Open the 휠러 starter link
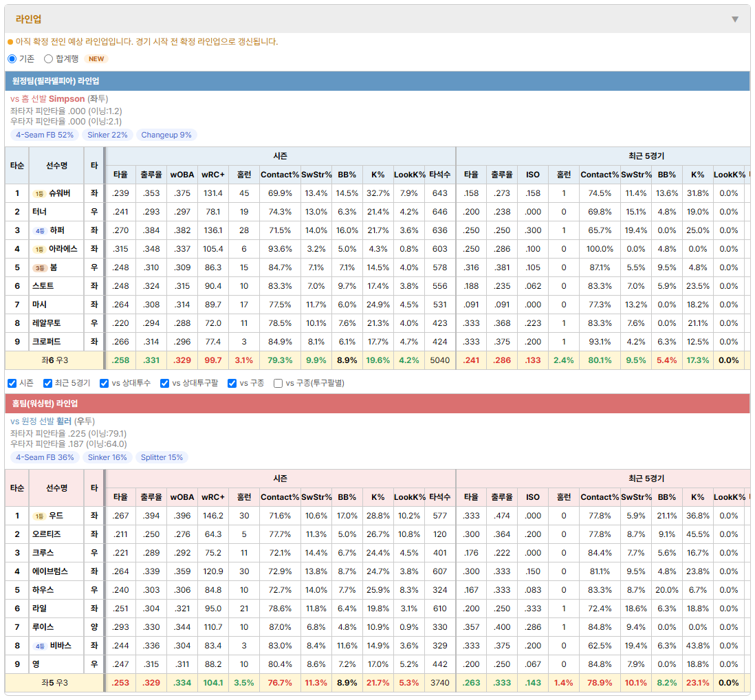 pos(63,422)
